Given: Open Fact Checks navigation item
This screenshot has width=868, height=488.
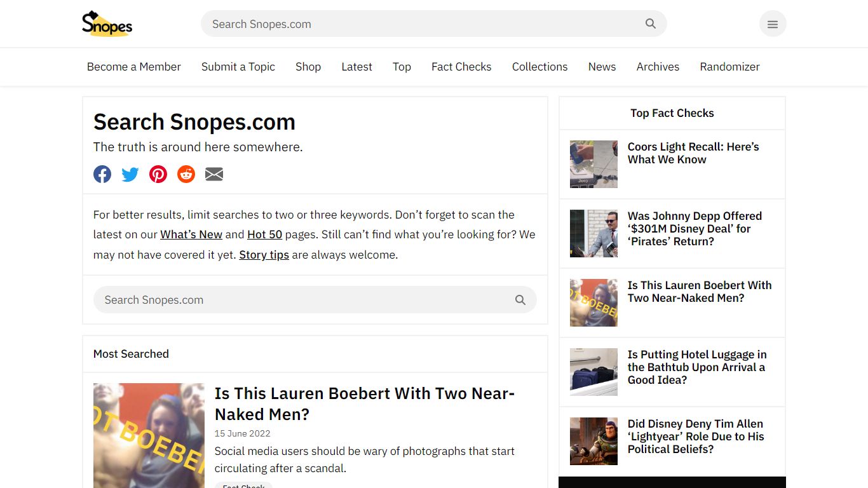Looking at the screenshot, I should pyautogui.click(x=461, y=67).
